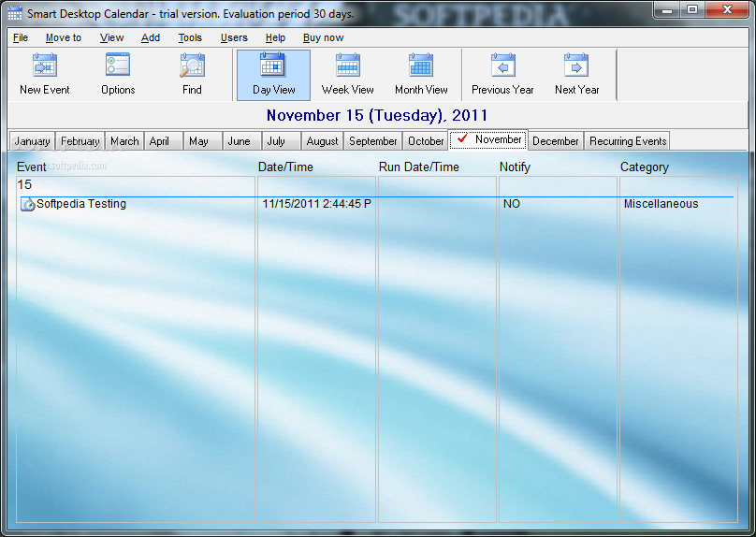
Task: Close the Smart Desktop Calendar window
Action: pyautogui.click(x=728, y=9)
